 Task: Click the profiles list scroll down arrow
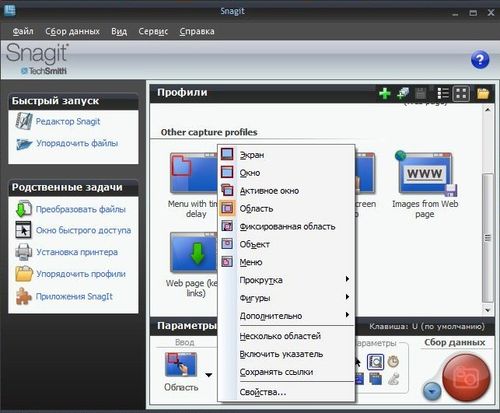487,310
